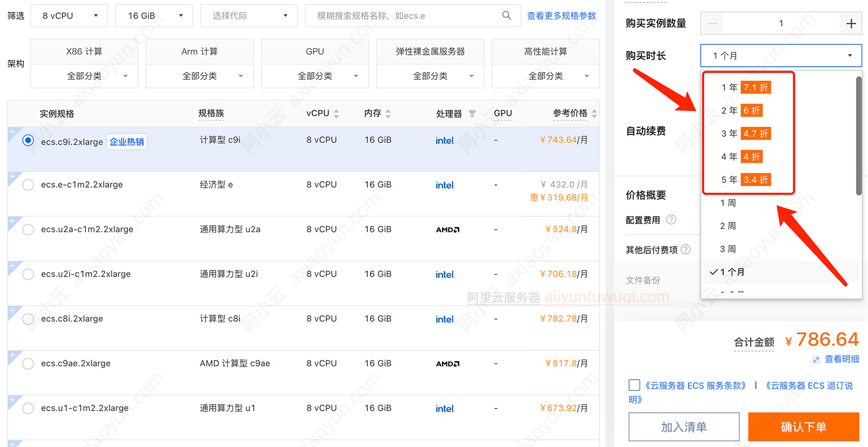868x447 pixels.
Task: Select ecs.c8i.2xlarge radio button
Action: pyautogui.click(x=28, y=319)
